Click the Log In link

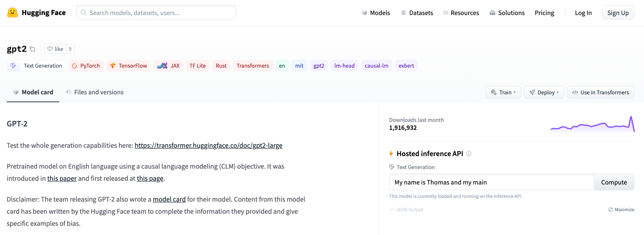[x=583, y=13]
